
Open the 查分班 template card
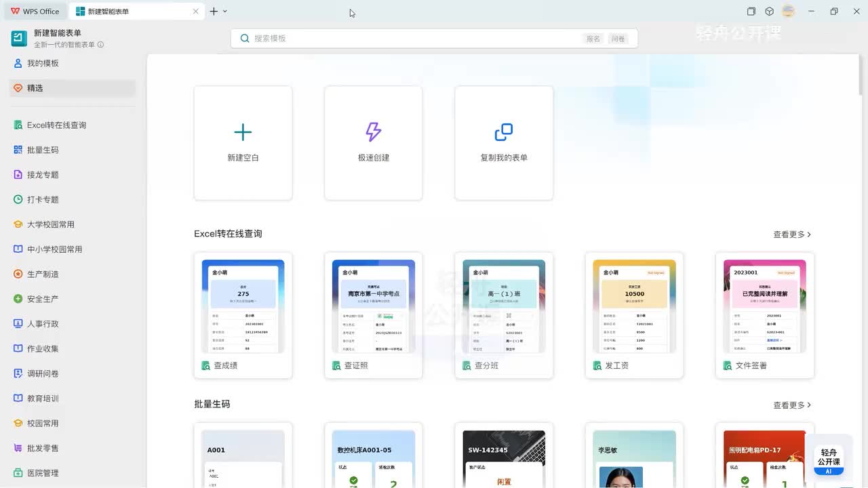click(504, 315)
